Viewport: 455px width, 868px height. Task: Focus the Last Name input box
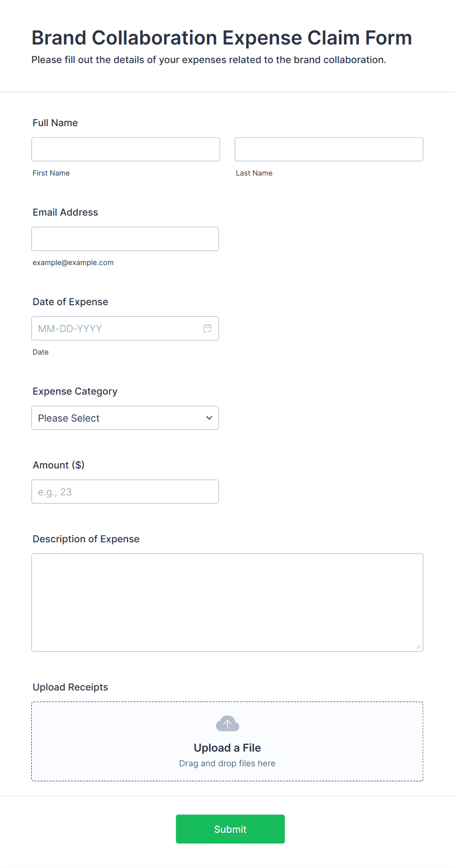click(x=329, y=149)
